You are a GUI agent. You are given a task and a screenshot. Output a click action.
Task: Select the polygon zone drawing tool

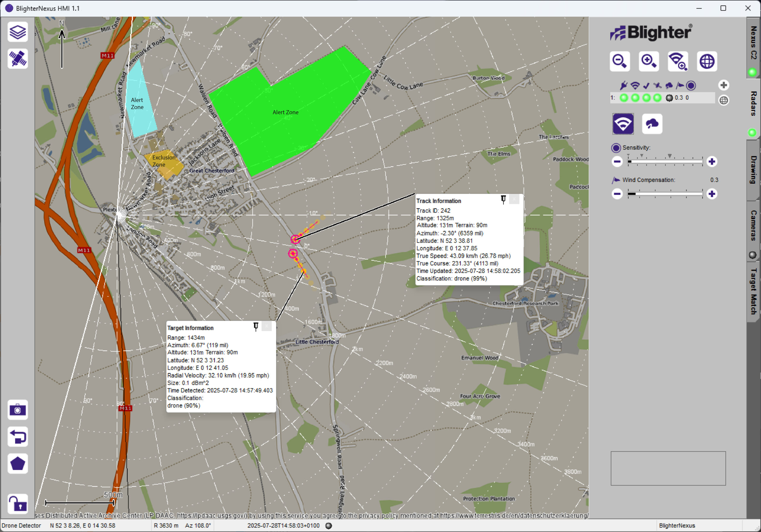18,463
